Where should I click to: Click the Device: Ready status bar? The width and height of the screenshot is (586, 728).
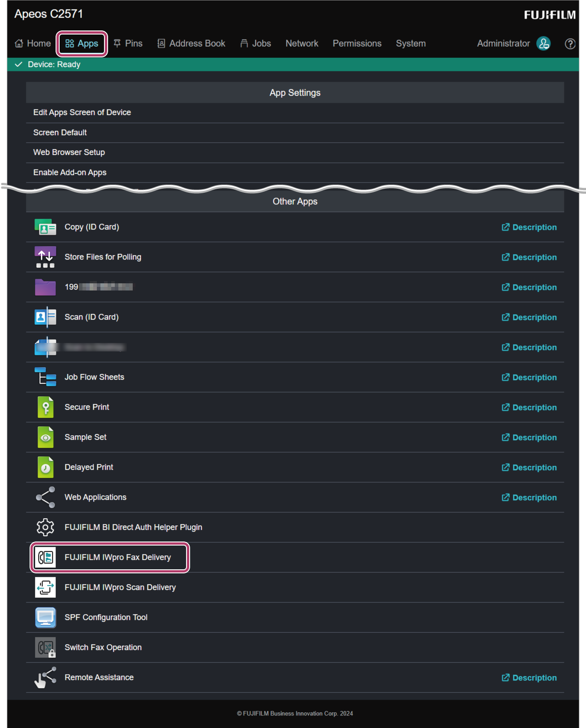click(293, 65)
